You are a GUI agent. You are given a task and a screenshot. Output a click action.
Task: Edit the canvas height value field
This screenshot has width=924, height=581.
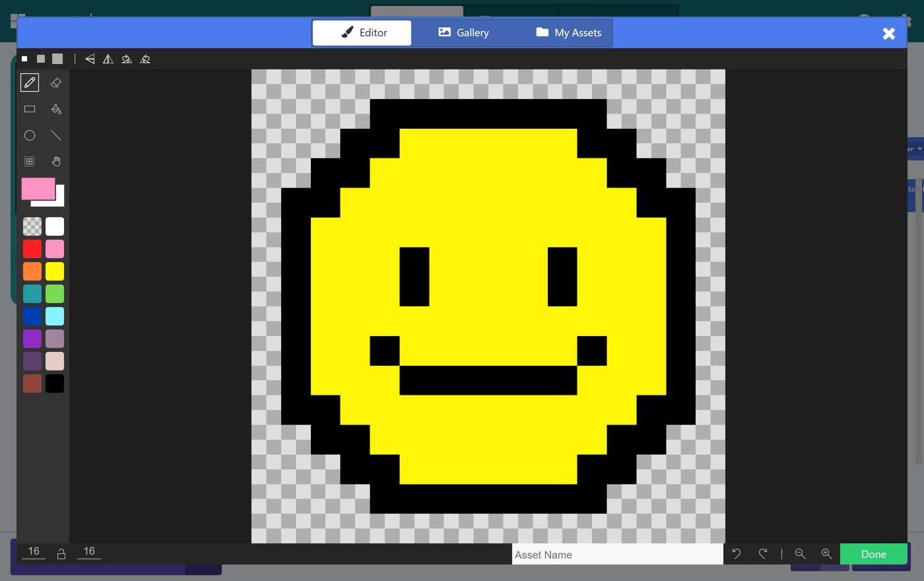[89, 552]
